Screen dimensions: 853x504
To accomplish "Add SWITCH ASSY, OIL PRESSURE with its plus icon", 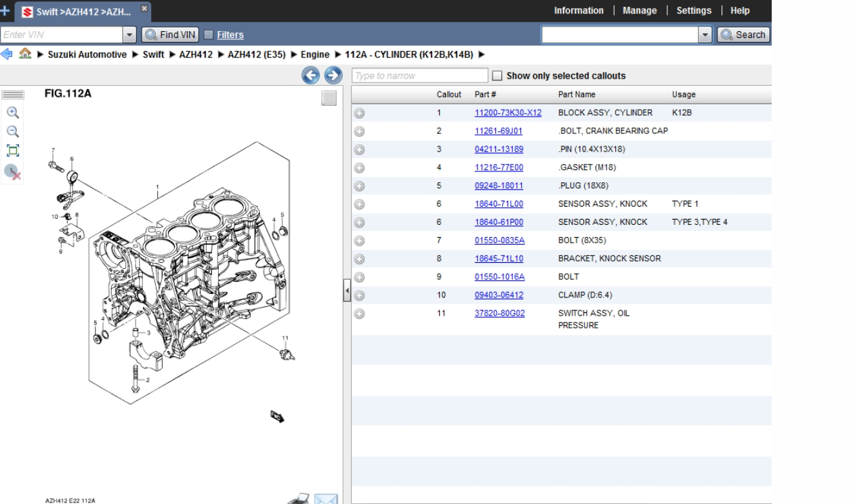I will [360, 314].
